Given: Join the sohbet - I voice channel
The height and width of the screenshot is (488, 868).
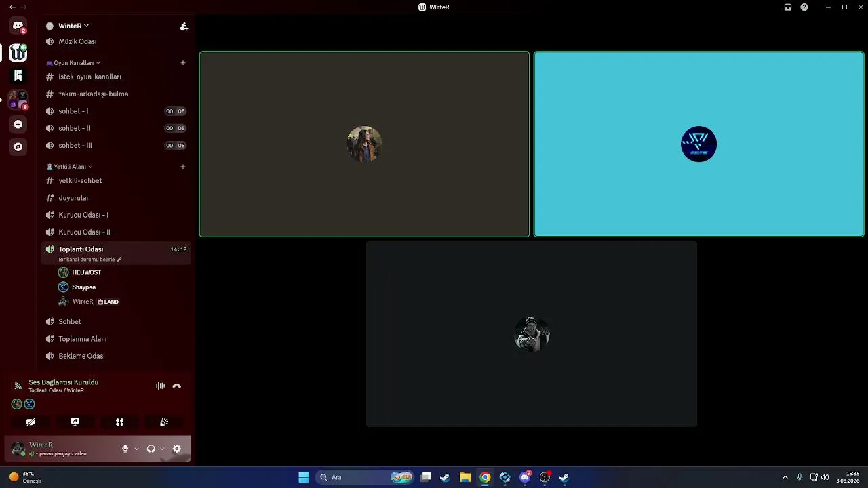Looking at the screenshot, I should pos(115,111).
